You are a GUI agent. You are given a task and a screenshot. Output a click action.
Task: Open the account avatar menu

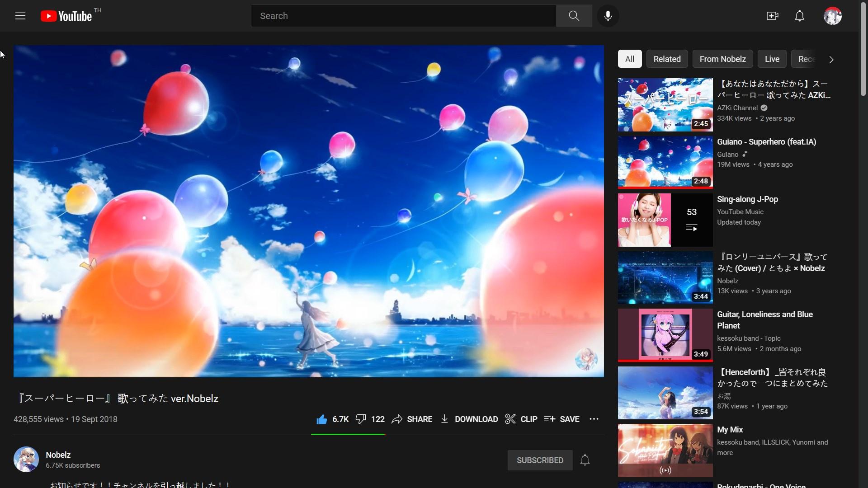point(832,16)
